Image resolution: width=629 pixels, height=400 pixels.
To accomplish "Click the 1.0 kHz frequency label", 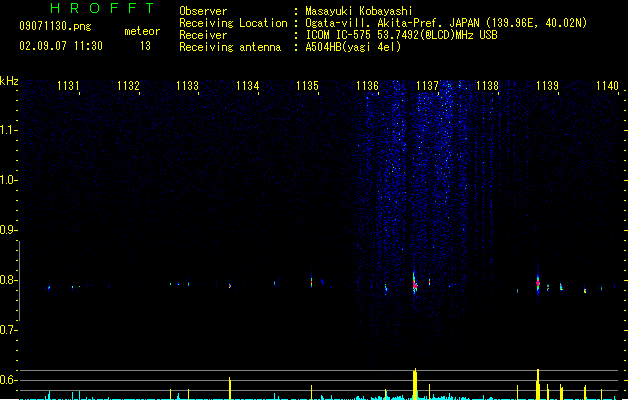I will [8, 180].
